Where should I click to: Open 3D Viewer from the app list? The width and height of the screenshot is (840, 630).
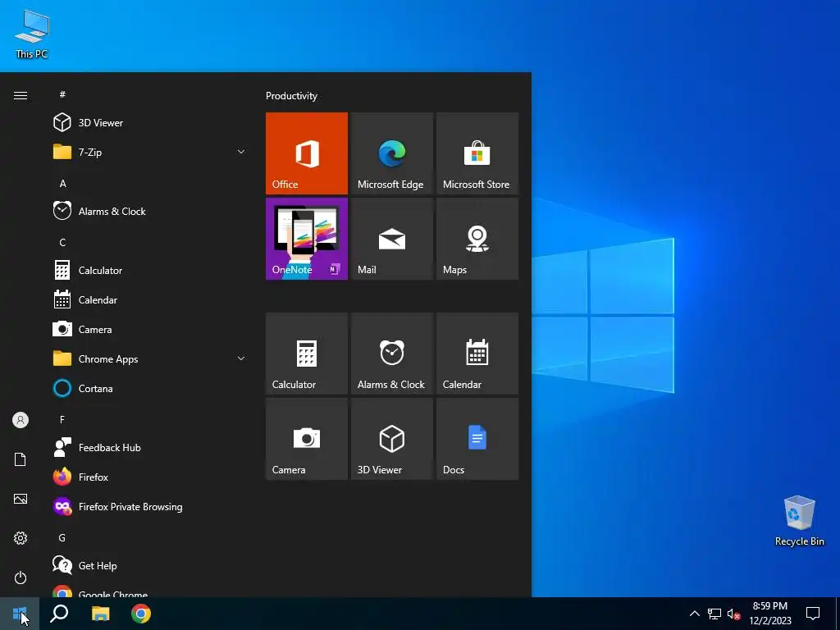point(150,123)
